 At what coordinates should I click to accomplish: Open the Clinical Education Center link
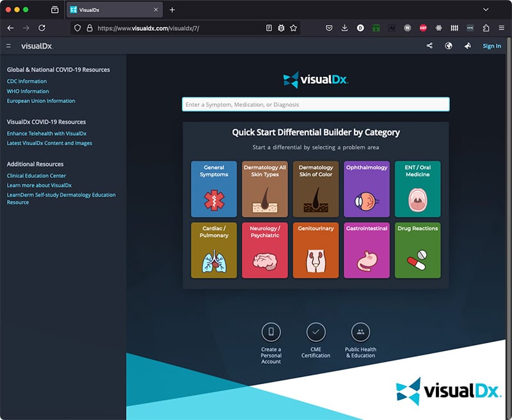pos(36,175)
